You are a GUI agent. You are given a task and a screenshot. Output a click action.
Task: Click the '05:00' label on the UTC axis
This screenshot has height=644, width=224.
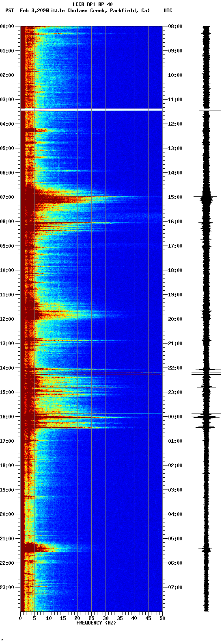point(175,539)
